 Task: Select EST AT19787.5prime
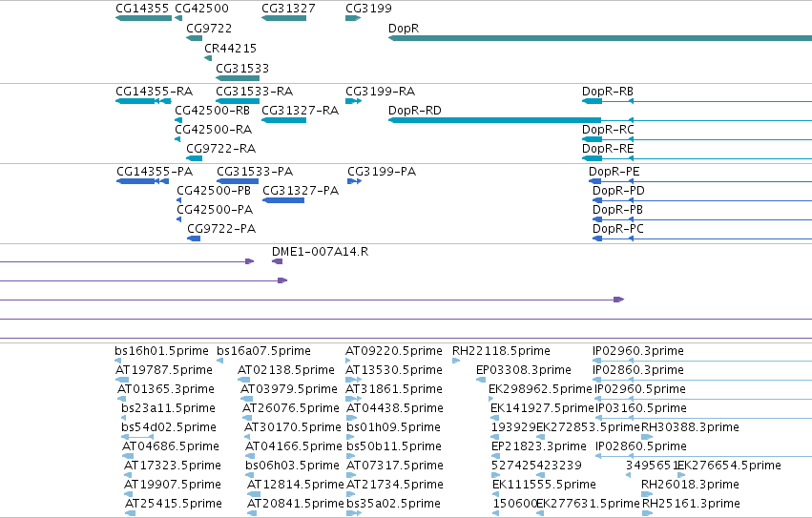(122, 380)
